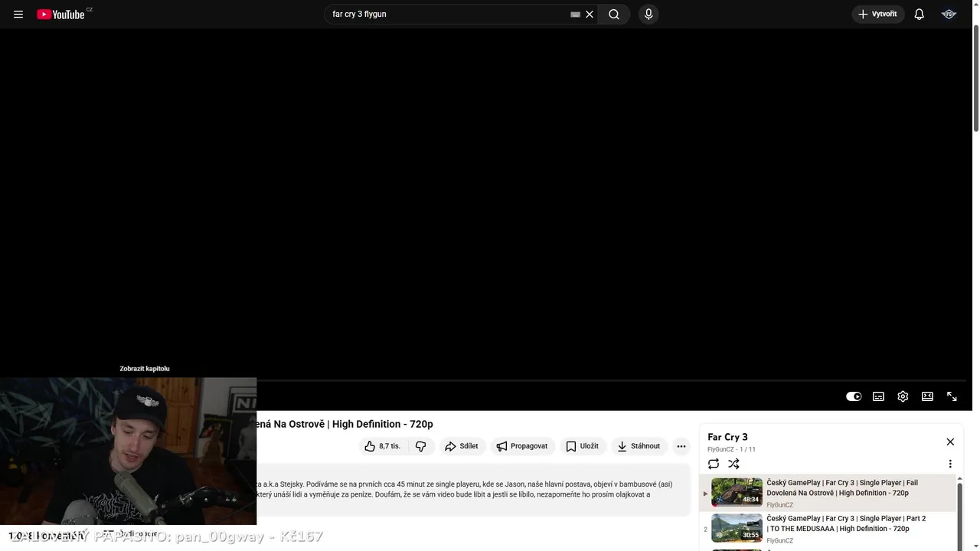Enter fullscreen mode
This screenshot has width=980, height=551.
coord(952,396)
